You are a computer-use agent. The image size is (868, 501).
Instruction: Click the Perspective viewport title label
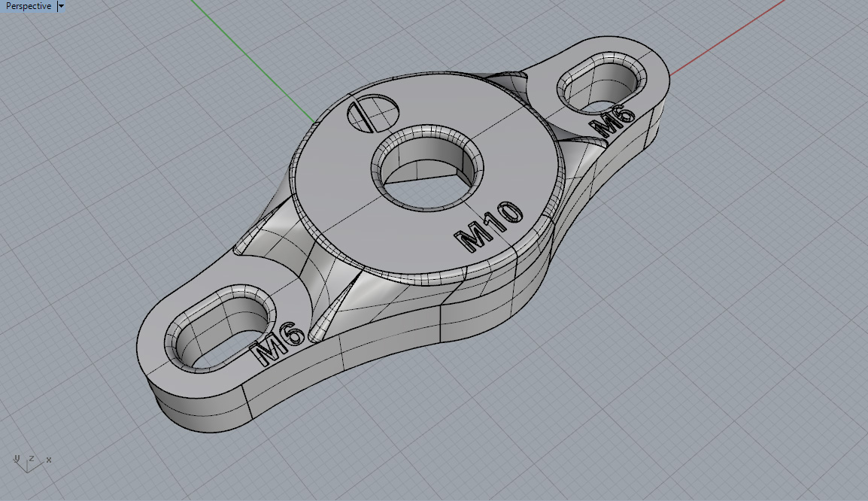[x=28, y=6]
